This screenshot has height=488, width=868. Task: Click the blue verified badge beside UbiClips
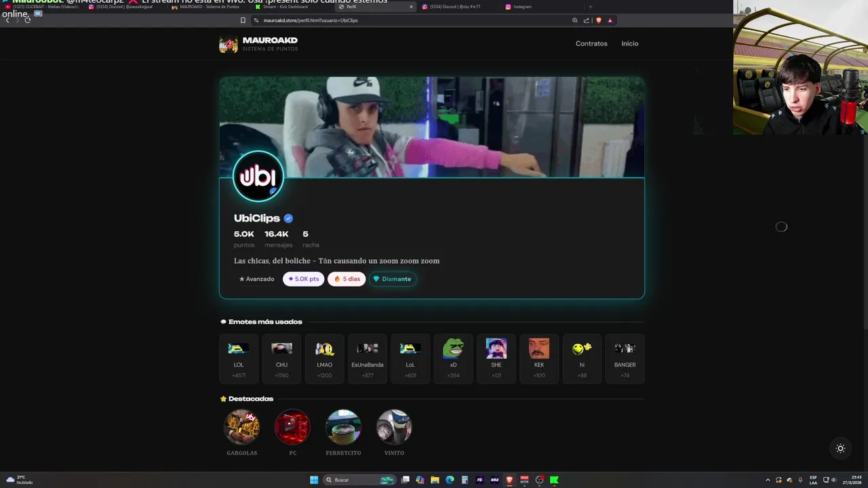point(288,218)
